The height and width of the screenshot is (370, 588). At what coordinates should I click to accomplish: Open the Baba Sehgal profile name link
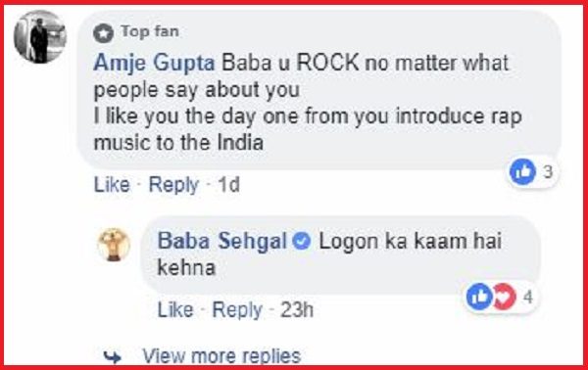222,241
